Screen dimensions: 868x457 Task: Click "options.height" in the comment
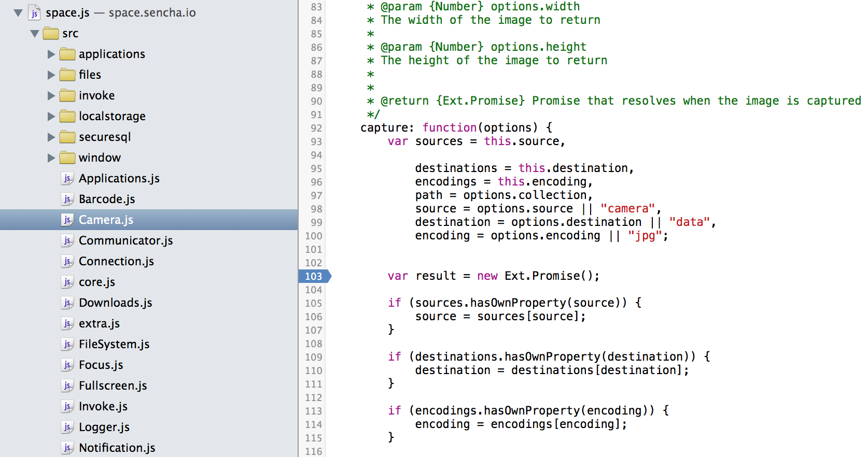click(539, 47)
